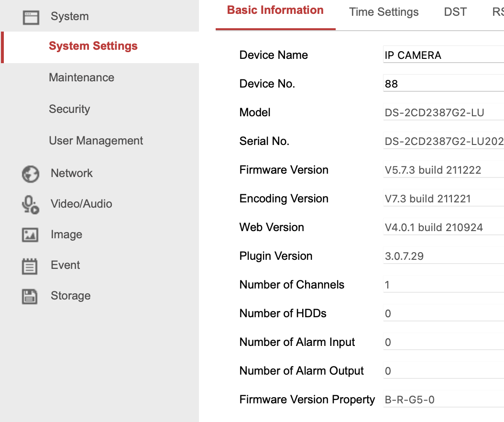The height and width of the screenshot is (422, 504).
Task: Click the System settings monitor icon
Action: pyautogui.click(x=31, y=16)
